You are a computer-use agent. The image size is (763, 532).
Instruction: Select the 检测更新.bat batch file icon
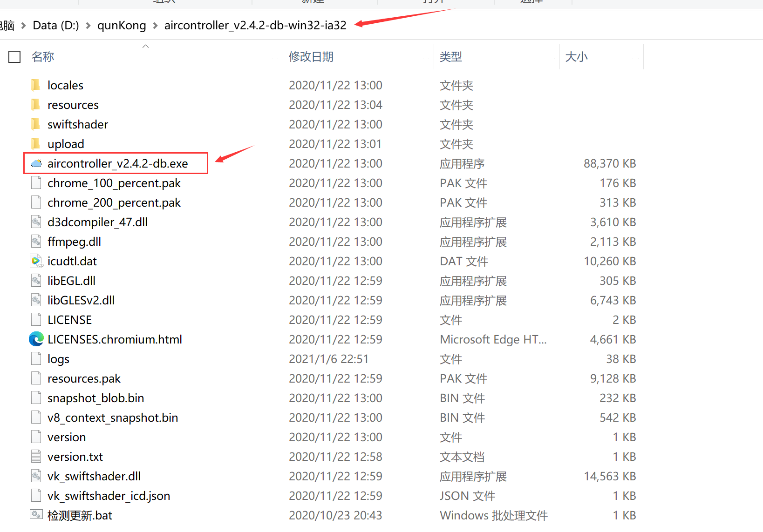(36, 515)
